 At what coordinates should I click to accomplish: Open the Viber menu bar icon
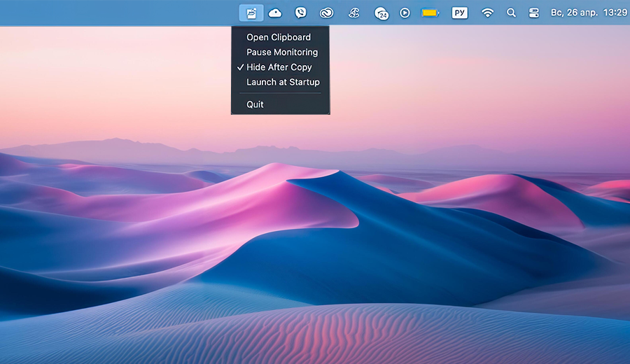pos(300,13)
